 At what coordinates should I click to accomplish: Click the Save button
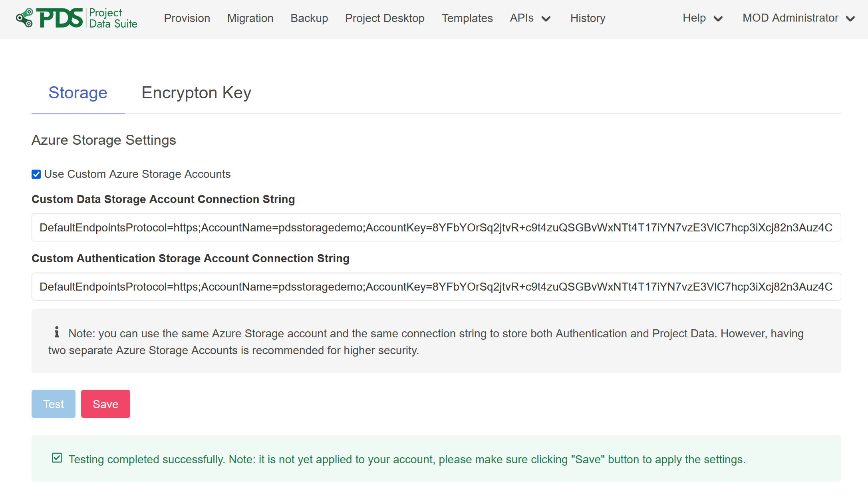[105, 404]
